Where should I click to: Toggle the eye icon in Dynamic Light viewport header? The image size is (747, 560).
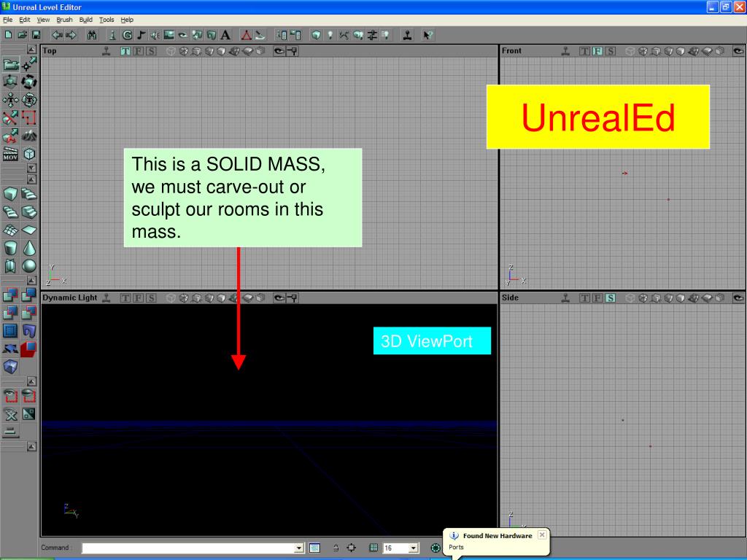pyautogui.click(x=279, y=298)
